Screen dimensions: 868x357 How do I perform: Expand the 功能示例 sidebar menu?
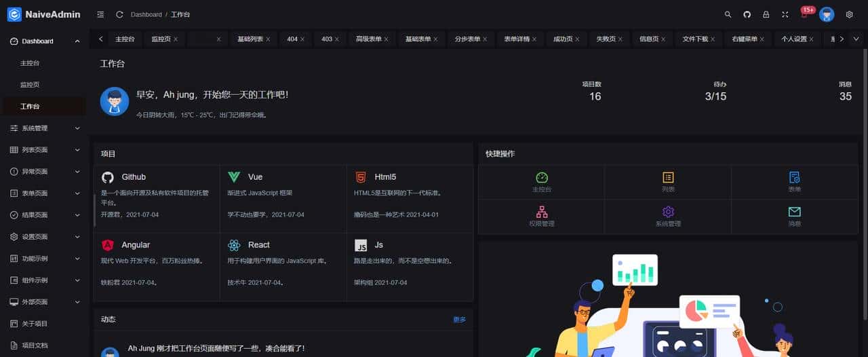pos(44,259)
